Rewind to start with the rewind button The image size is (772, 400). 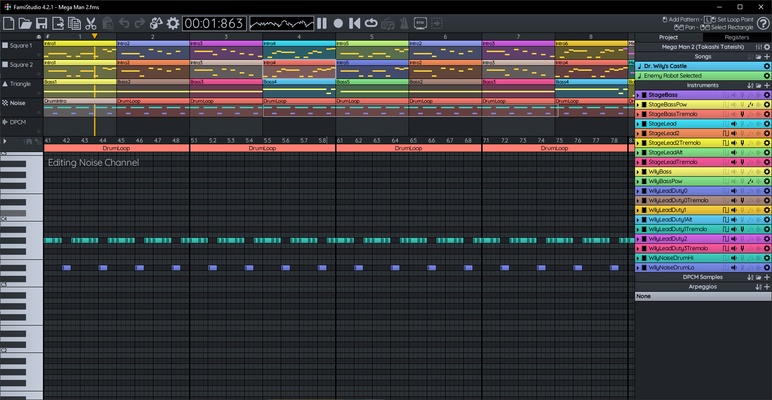pyautogui.click(x=354, y=23)
